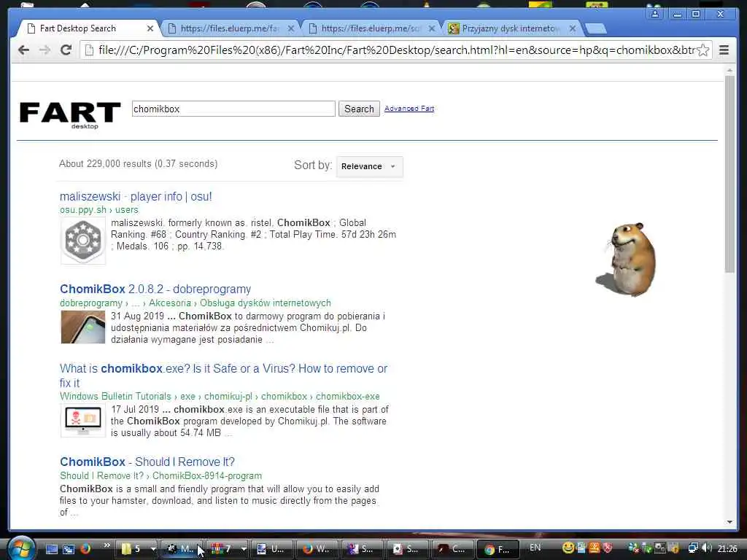The image size is (747, 560).
Task: Click the volume speaker tray icon
Action: point(707,548)
